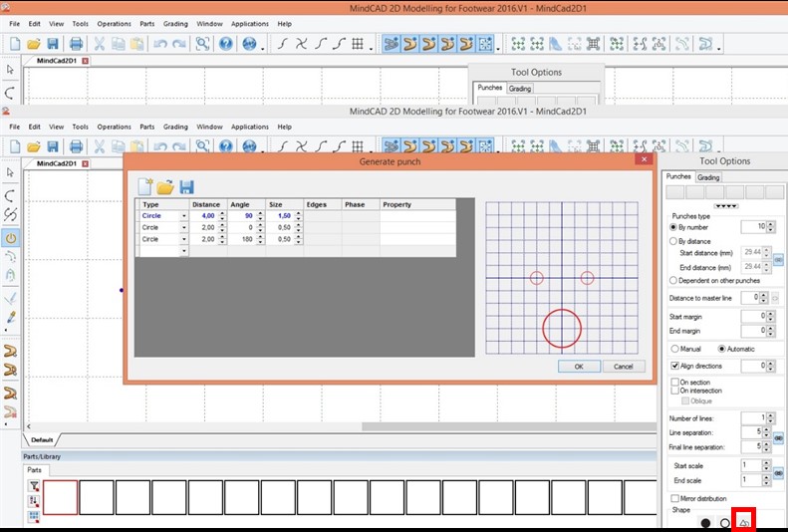Save punch with dialog's floppy disk icon
The height and width of the screenshot is (532, 788).
186,187
